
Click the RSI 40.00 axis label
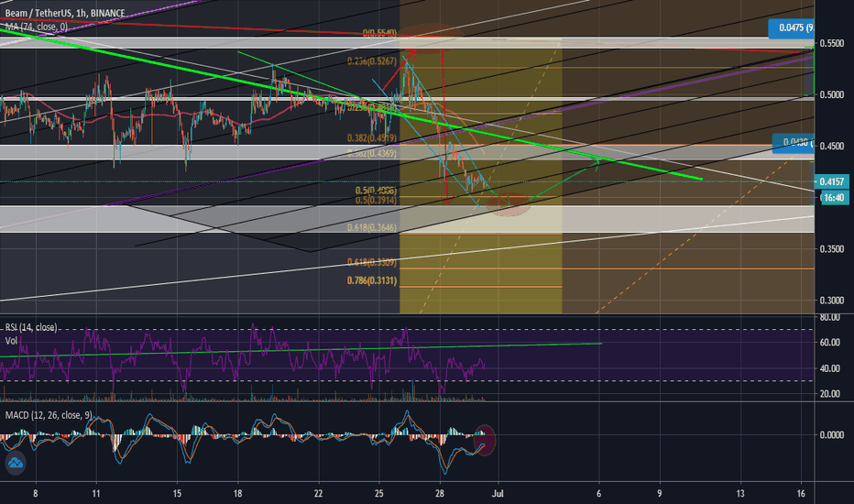click(x=830, y=368)
